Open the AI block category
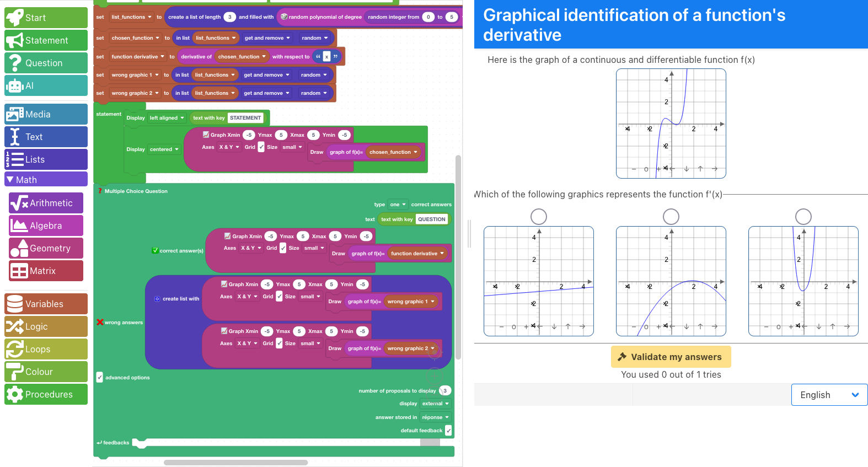 click(46, 85)
